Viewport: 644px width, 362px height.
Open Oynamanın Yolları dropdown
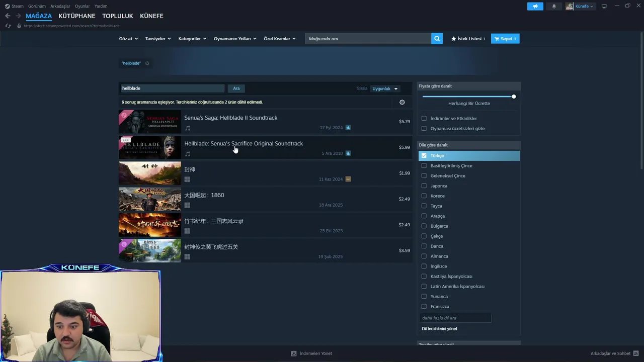coord(235,39)
